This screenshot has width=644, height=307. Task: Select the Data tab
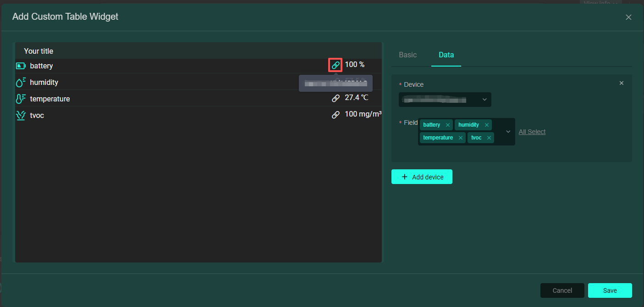pos(446,55)
